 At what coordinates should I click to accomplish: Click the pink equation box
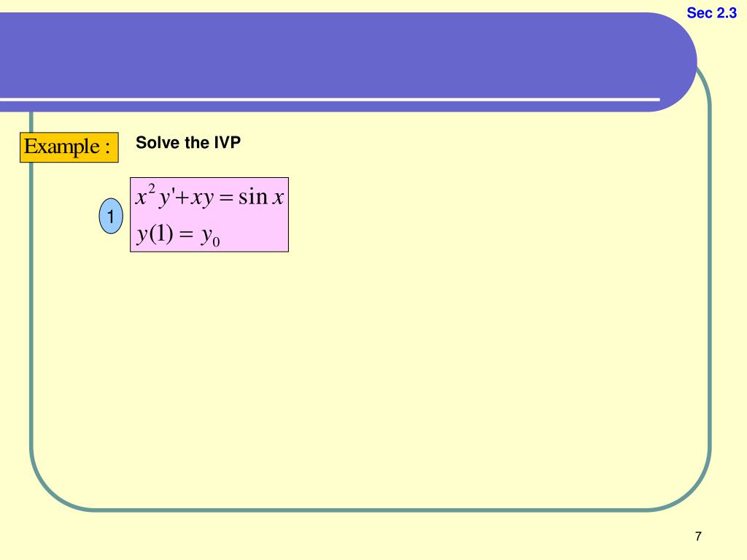(209, 214)
